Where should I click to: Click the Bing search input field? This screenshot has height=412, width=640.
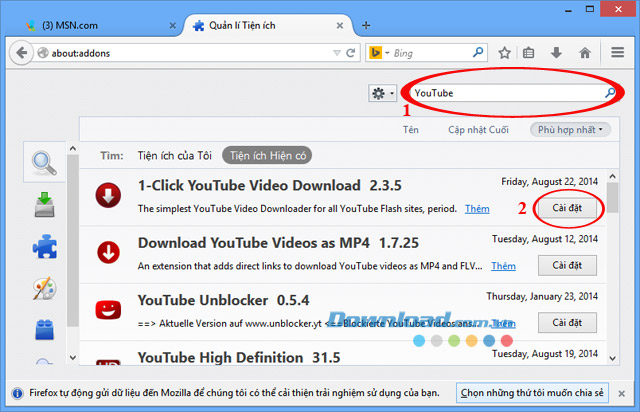coord(431,53)
